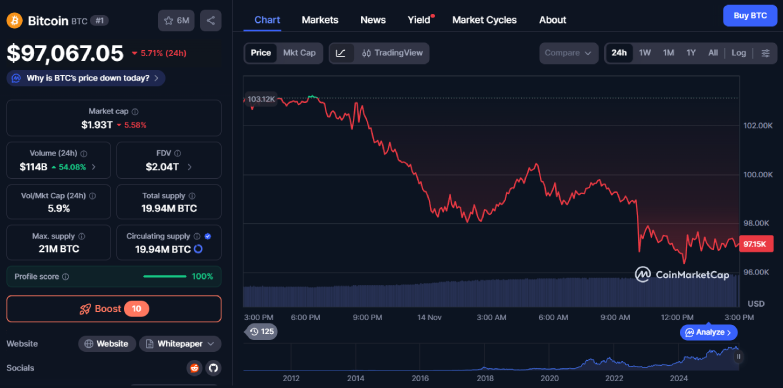Open the share button next to watchlist
Image resolution: width=783 pixels, height=388 pixels.
pos(211,20)
